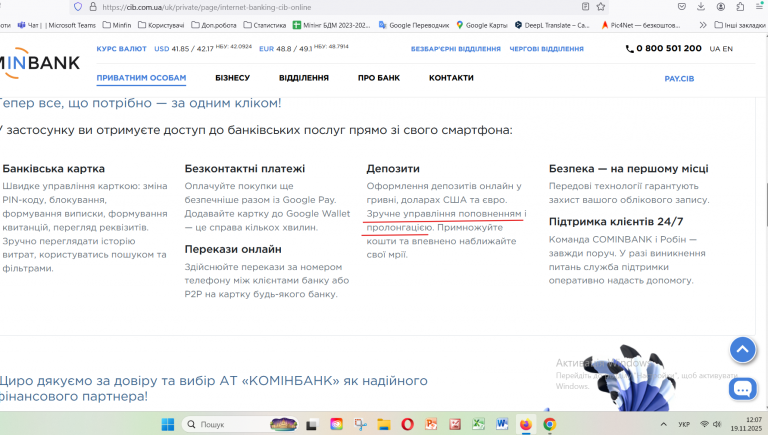Open the Статистика bookmarks folder
This screenshot has width=768, height=435.
[x=265, y=25]
